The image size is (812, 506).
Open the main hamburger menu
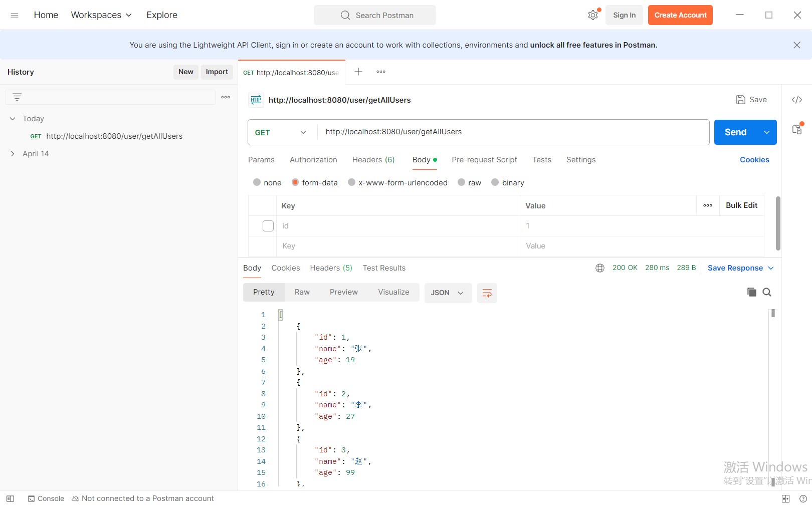[x=14, y=15]
